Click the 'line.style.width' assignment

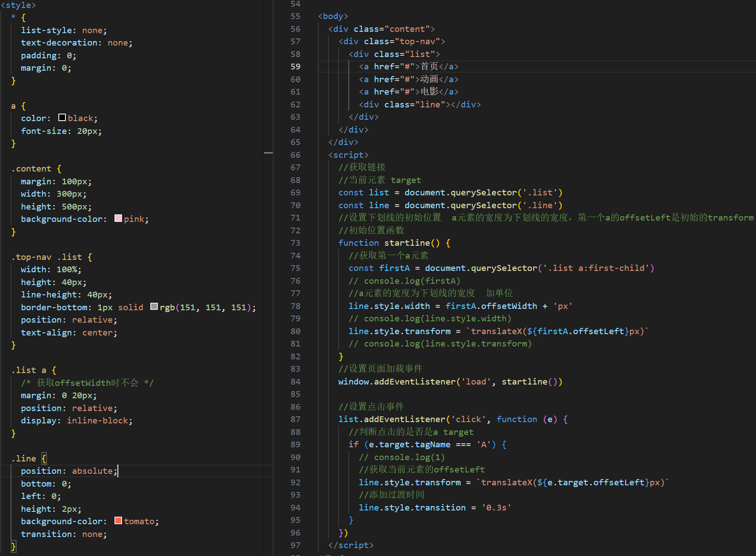click(x=461, y=306)
